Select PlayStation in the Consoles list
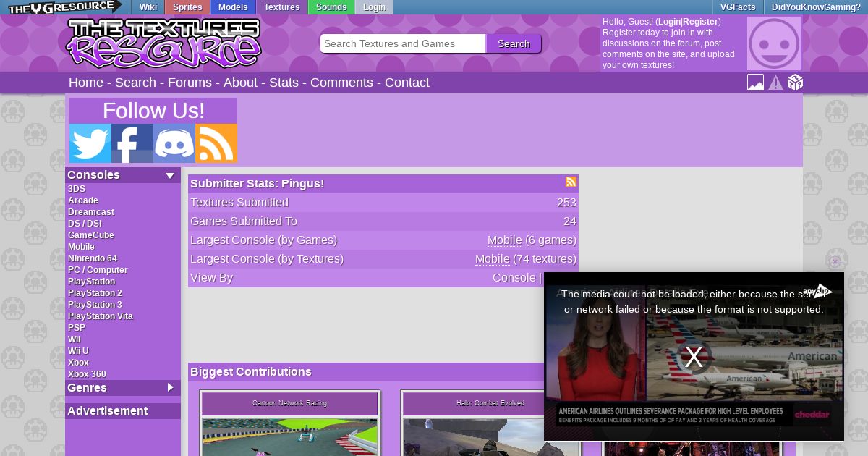868x456 pixels. tap(91, 282)
